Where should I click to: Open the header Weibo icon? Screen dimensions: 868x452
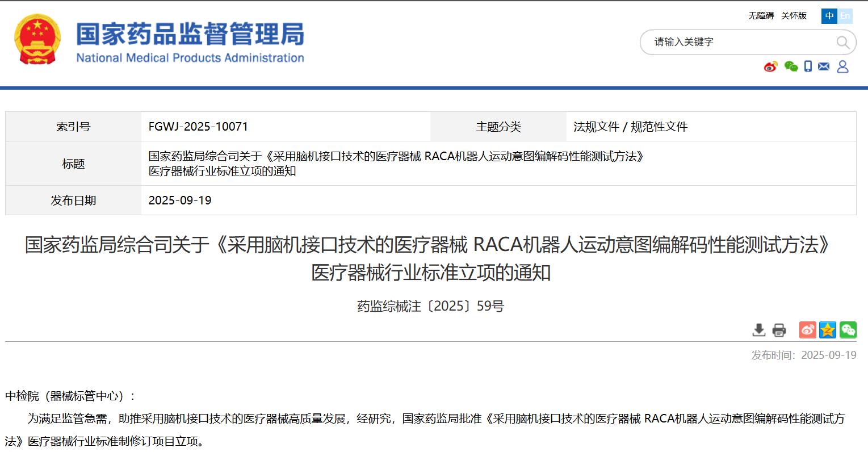(x=770, y=67)
